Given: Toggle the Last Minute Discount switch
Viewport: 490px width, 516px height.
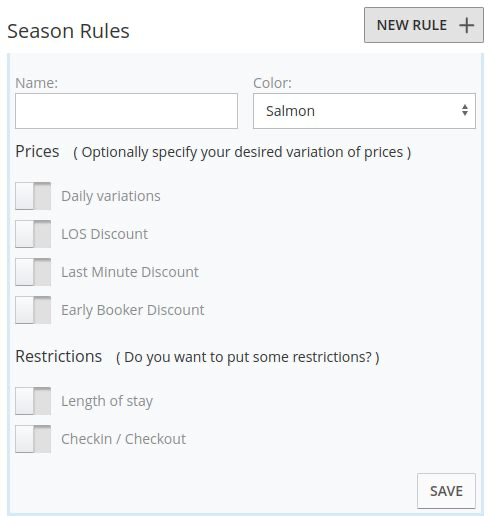Looking at the screenshot, I should [33, 272].
